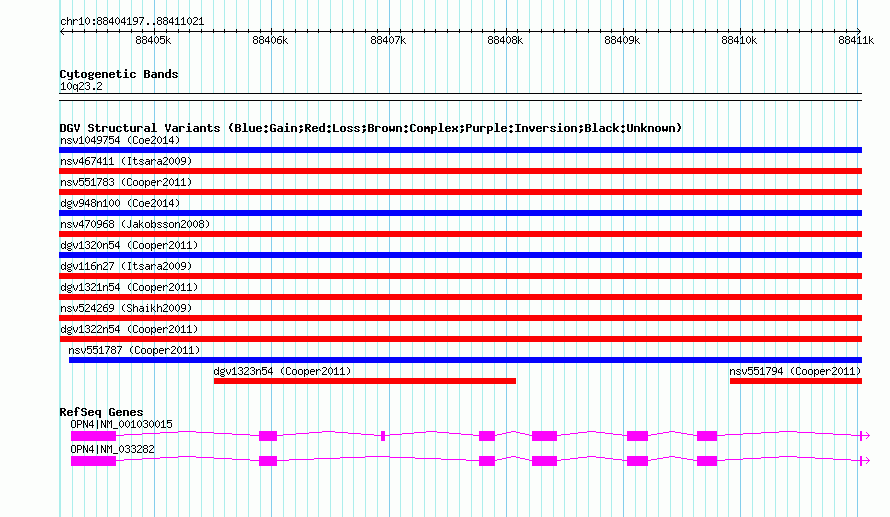Click the left arrowhead of the ruler
Viewport: 890px width, 517px height.
[x=62, y=31]
